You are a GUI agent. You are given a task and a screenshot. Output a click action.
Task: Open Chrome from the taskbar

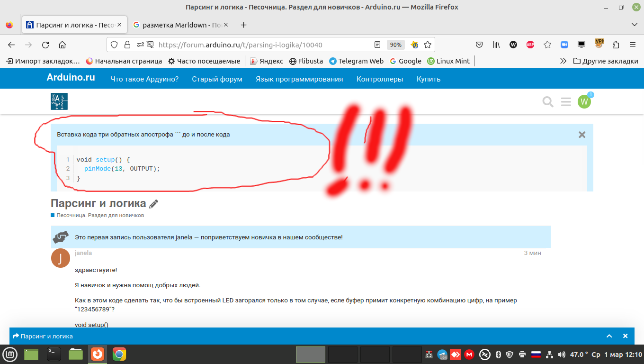coord(119,354)
